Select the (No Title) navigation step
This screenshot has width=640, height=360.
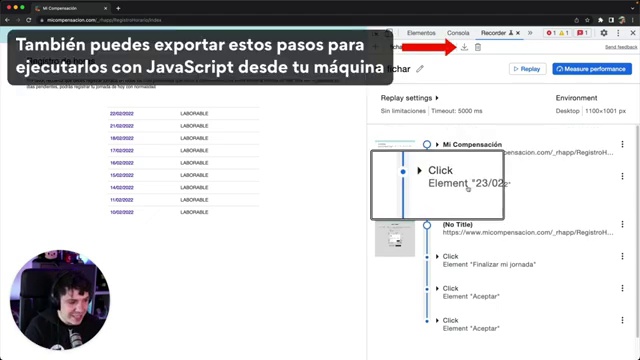458,224
